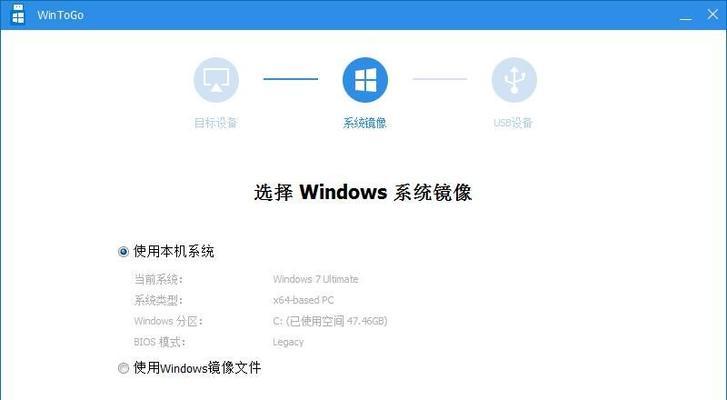Click the USB设备 step label

pyautogui.click(x=513, y=122)
